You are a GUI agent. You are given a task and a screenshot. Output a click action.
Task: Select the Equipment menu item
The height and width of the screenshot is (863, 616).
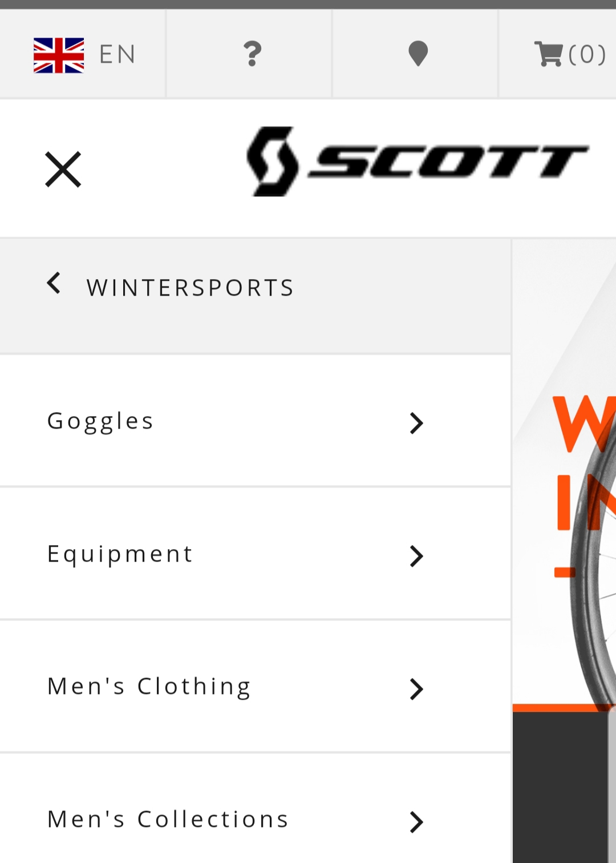[255, 554]
